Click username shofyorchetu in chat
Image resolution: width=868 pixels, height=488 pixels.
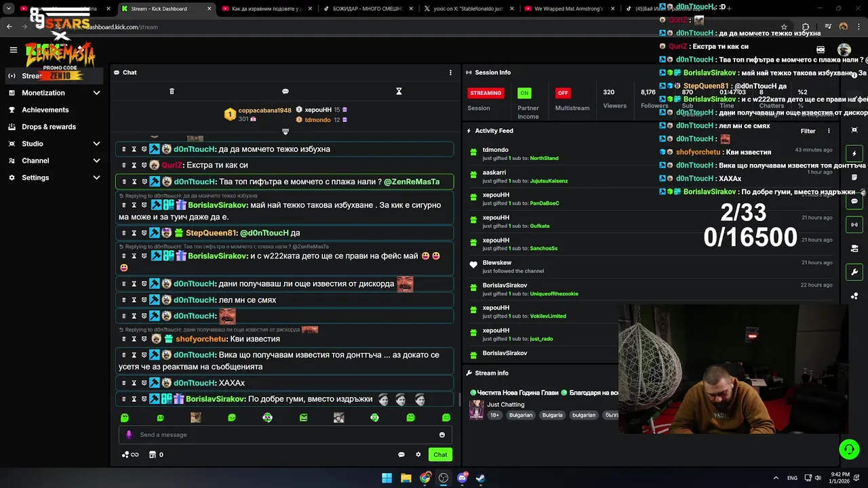[x=201, y=339]
